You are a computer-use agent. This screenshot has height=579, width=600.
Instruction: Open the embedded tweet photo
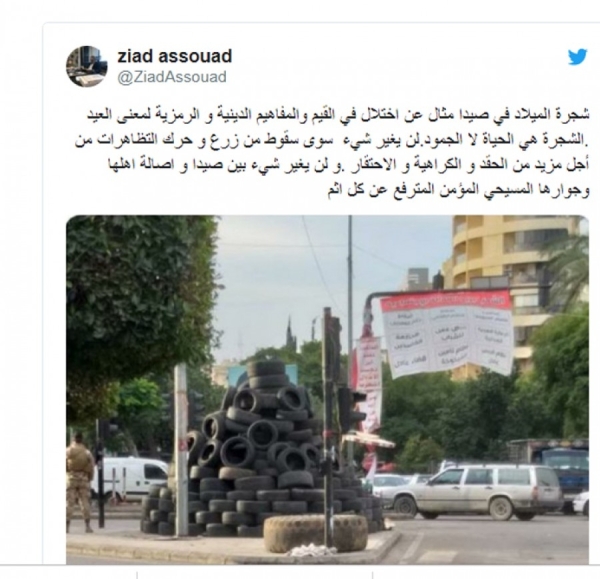327,389
